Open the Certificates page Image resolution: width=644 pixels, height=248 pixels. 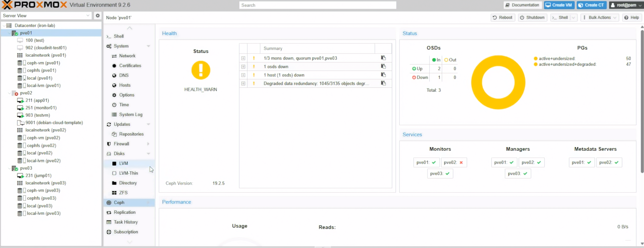point(129,66)
